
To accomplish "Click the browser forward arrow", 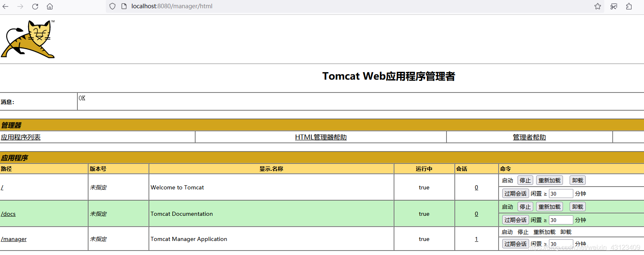I will [20, 6].
